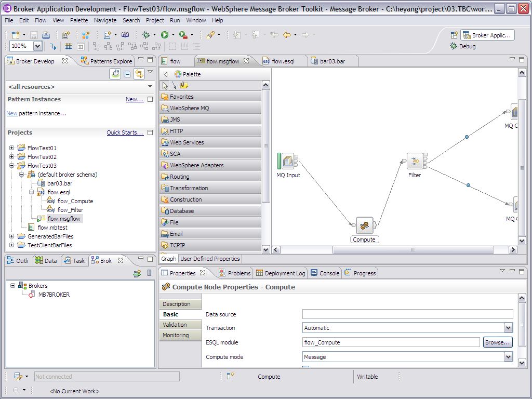Click the yellow Back navigation arrow
The image size is (532, 399).
pos(287,35)
